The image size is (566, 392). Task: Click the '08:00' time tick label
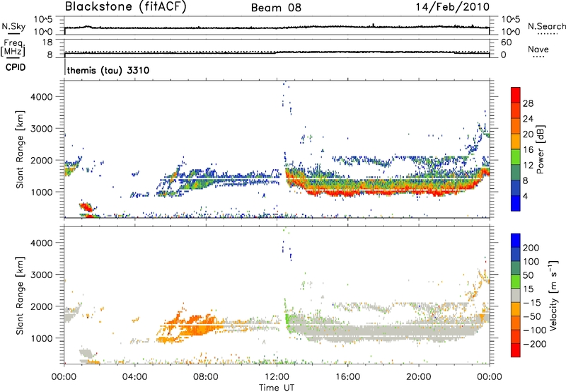[x=206, y=377]
